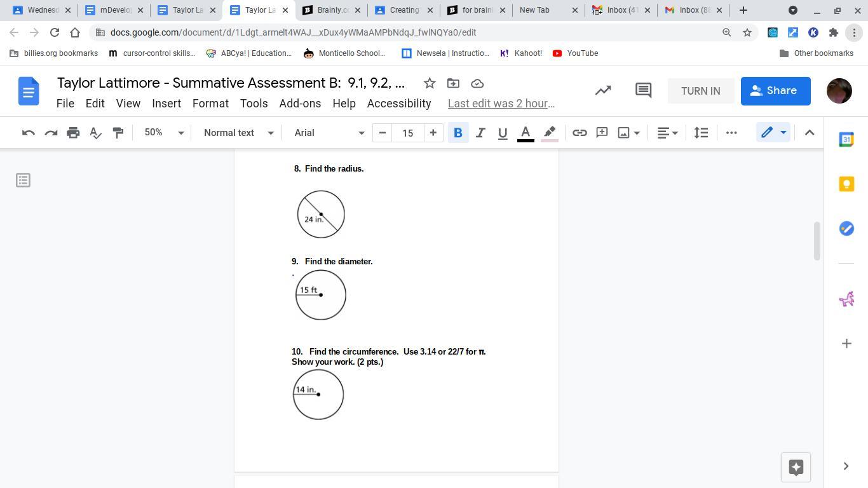Share the document

point(776,91)
